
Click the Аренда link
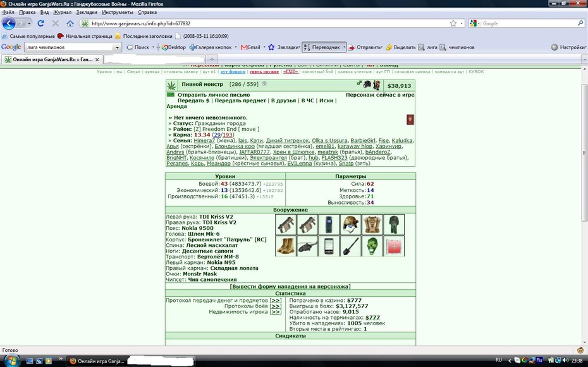(176, 106)
